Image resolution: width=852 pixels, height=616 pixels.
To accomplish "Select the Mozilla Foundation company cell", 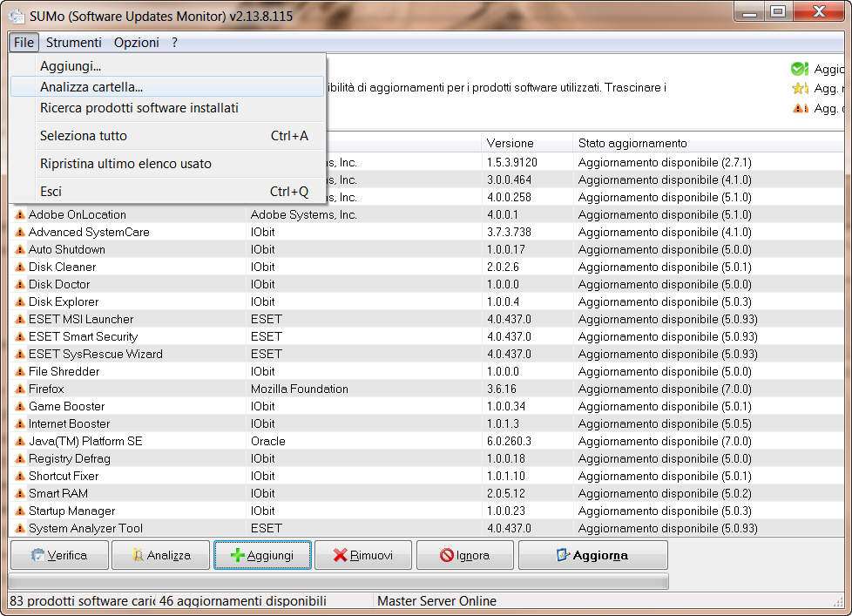I will (300, 389).
